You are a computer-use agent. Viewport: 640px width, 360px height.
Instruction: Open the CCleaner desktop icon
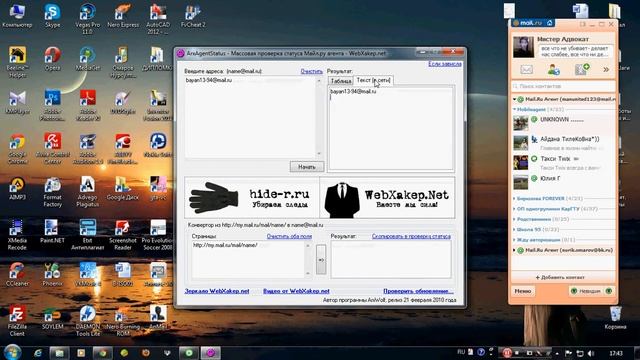coord(17,274)
